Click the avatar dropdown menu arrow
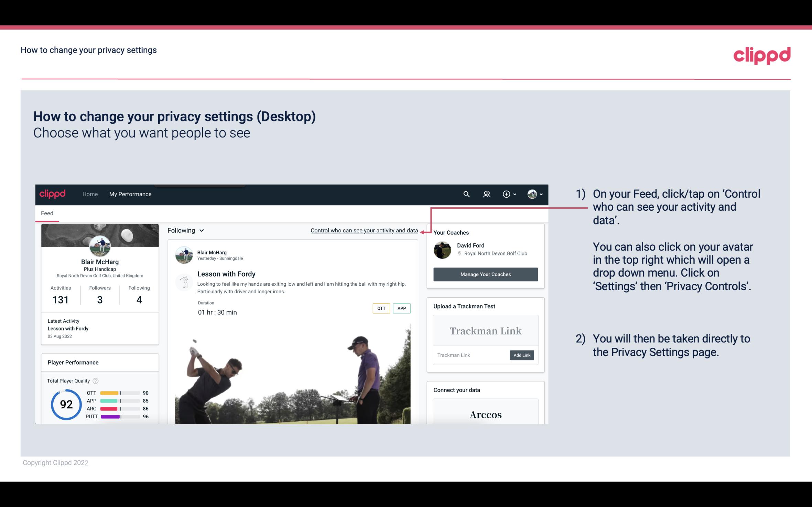This screenshot has height=507, width=812. pyautogui.click(x=542, y=194)
